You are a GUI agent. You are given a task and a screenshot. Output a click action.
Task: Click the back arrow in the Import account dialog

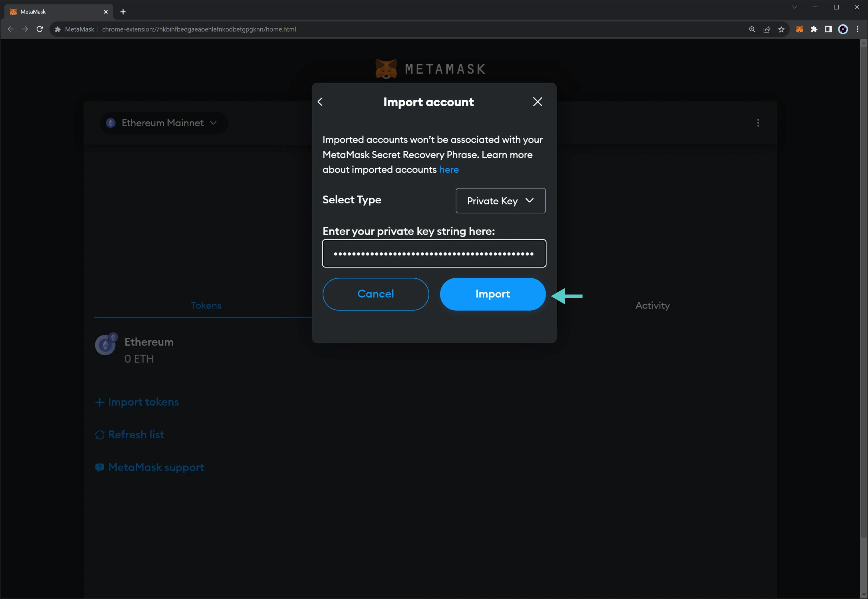tap(320, 102)
